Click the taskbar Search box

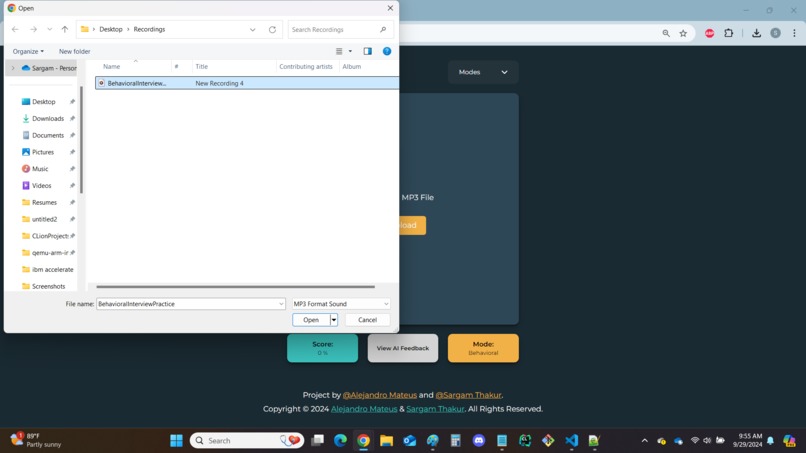(247, 441)
